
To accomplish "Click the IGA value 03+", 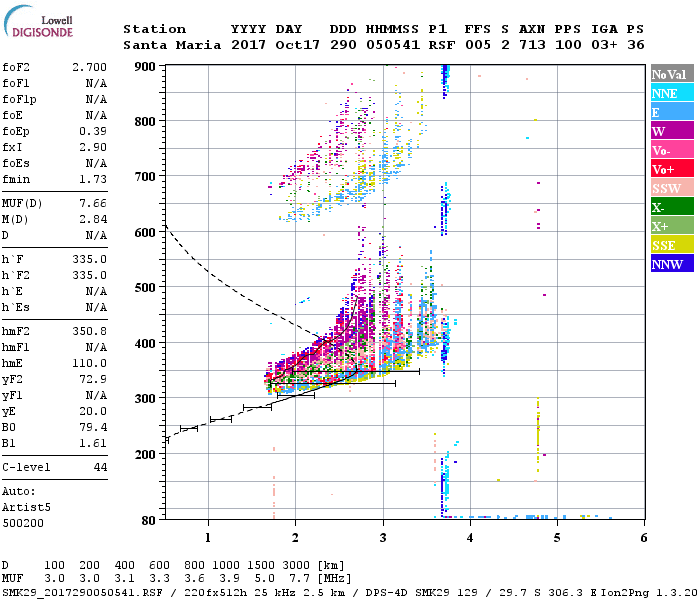I will click(x=604, y=45).
